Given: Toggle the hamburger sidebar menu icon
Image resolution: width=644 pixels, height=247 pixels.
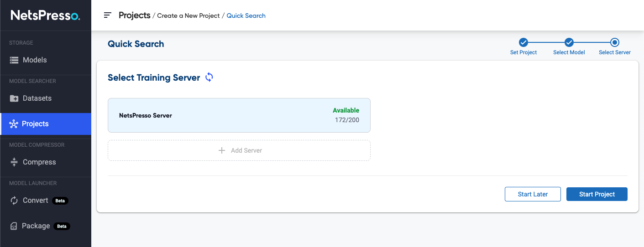Looking at the screenshot, I should (108, 15).
